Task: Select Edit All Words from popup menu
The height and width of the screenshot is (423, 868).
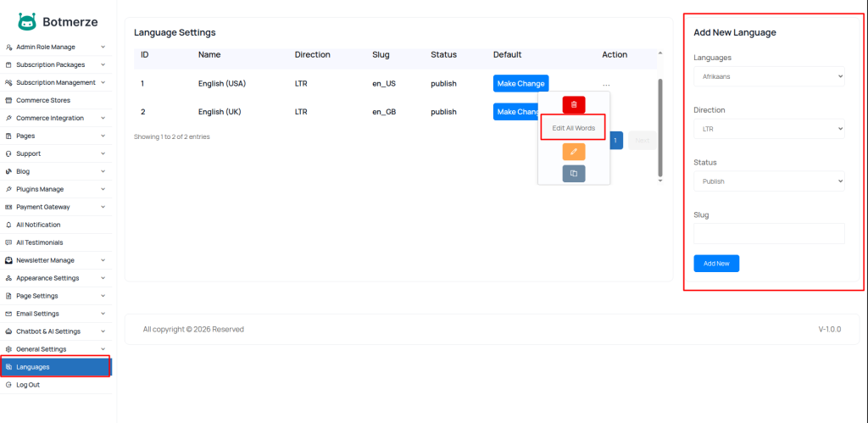Action: point(574,128)
